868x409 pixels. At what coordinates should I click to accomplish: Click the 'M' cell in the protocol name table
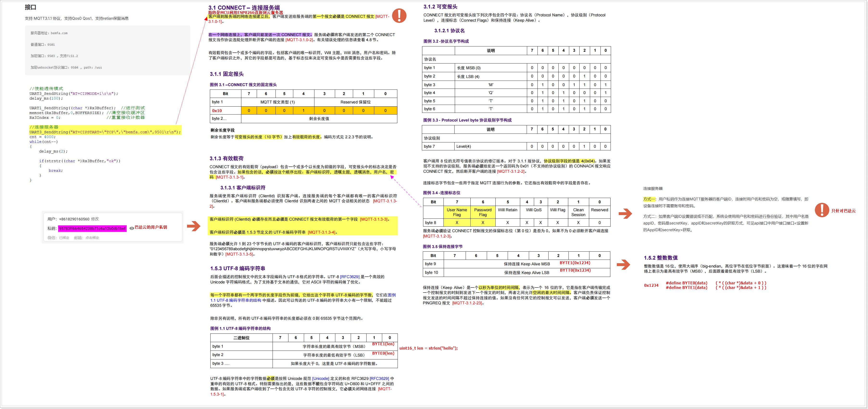pyautogui.click(x=491, y=85)
